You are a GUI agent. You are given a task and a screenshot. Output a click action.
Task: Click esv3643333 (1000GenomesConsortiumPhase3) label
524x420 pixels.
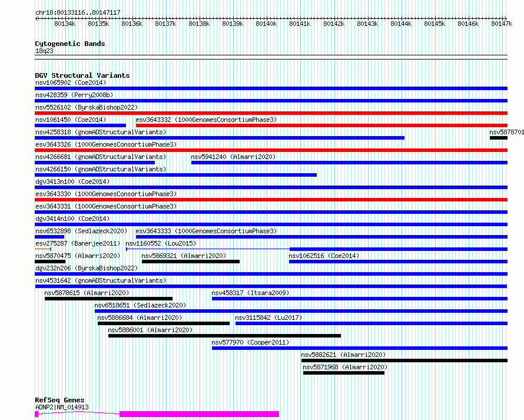(x=206, y=231)
